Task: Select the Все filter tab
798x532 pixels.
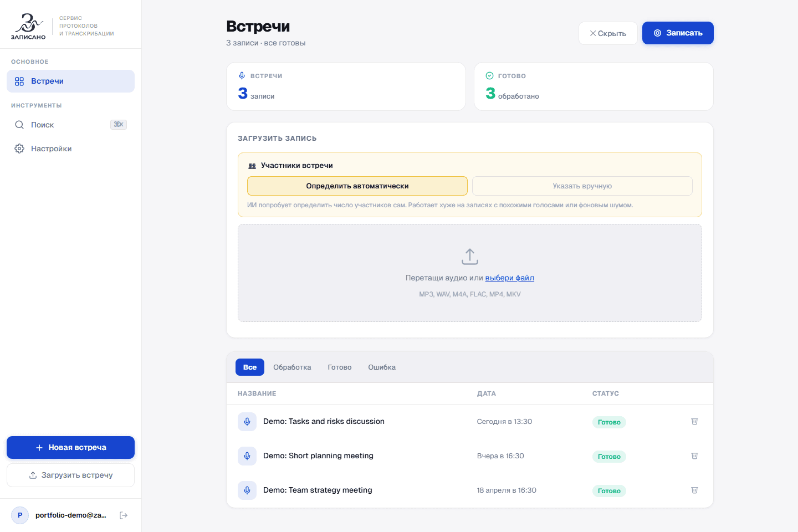Action: pyautogui.click(x=250, y=367)
